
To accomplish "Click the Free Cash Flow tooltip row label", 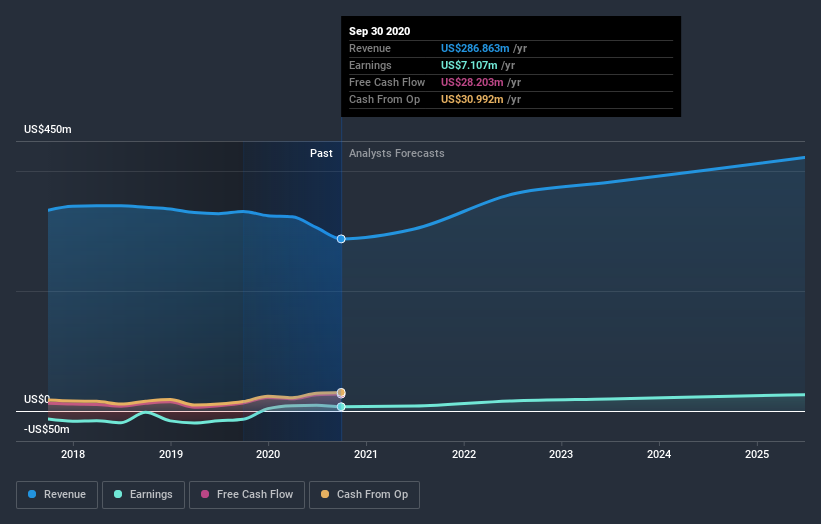I will pyautogui.click(x=387, y=82).
